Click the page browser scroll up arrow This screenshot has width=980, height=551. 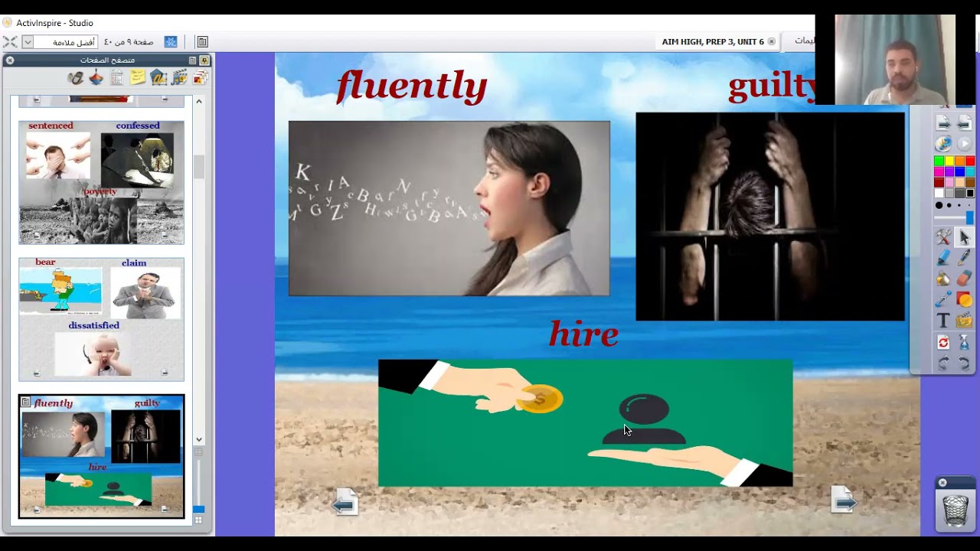199,101
